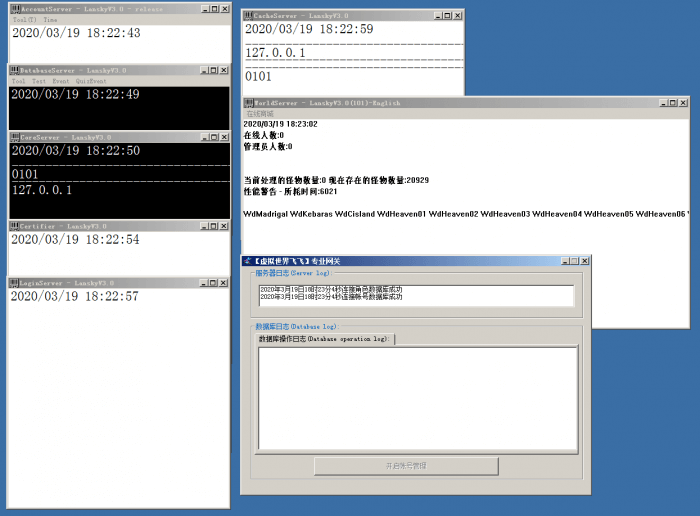700x516 pixels.
Task: Click the AccountServer title bar icon
Action: pos(14,8)
